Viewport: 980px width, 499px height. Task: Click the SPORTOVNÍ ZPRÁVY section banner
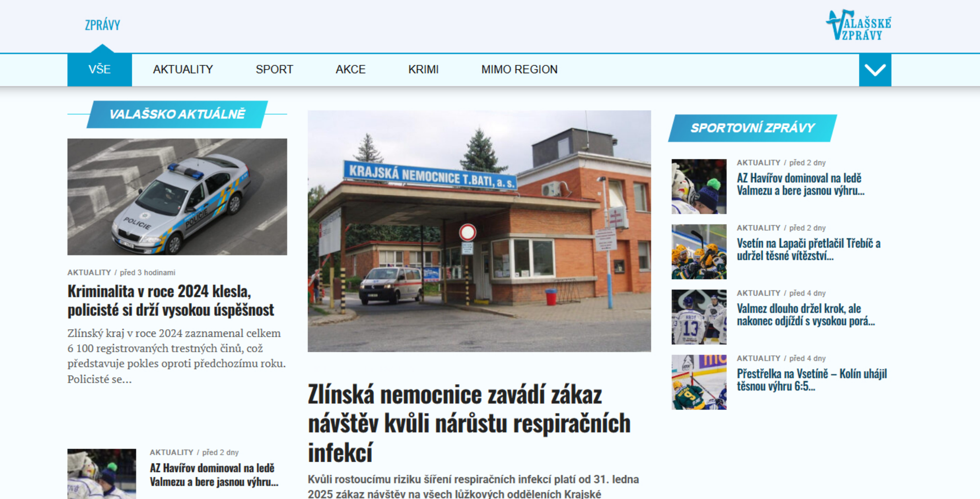(753, 127)
